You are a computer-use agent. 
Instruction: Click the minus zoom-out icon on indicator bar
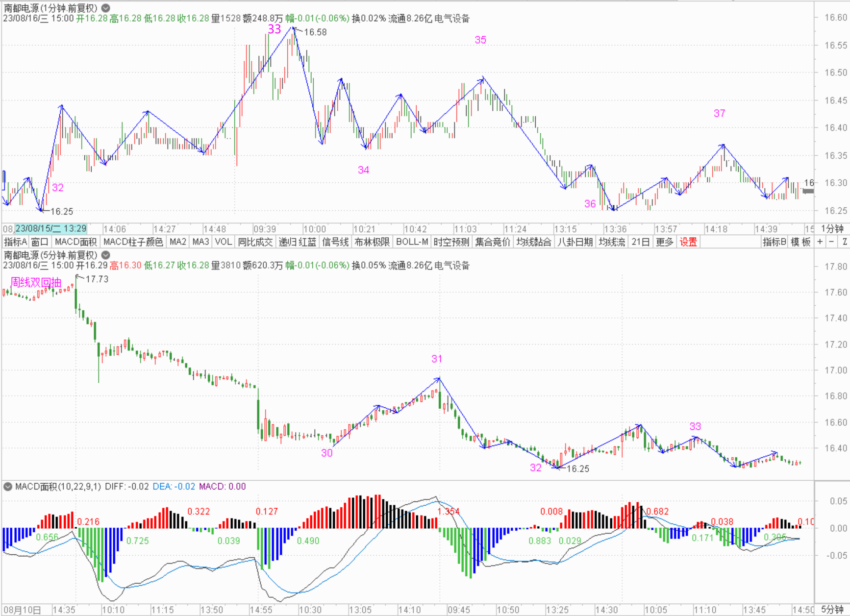pos(831,242)
